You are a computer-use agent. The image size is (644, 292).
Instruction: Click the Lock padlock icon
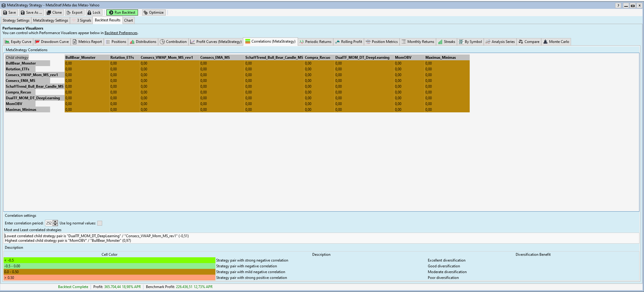(x=89, y=12)
